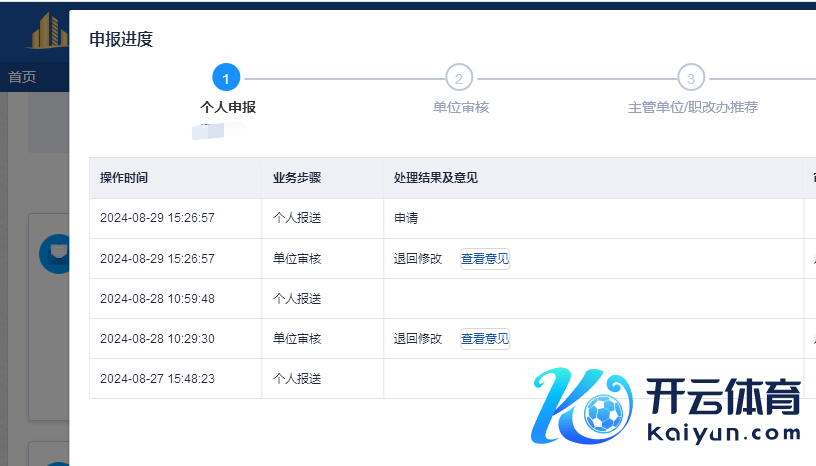Click the 申报进度 dialog title

[121, 40]
